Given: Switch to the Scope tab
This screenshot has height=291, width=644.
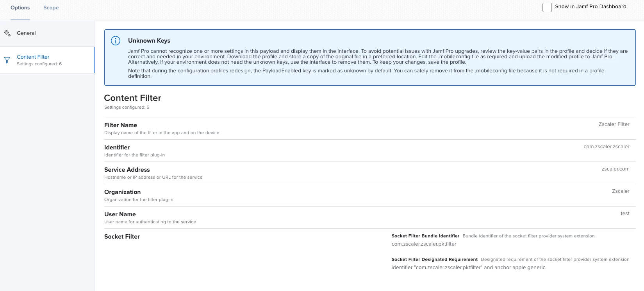Looking at the screenshot, I should 51,8.
